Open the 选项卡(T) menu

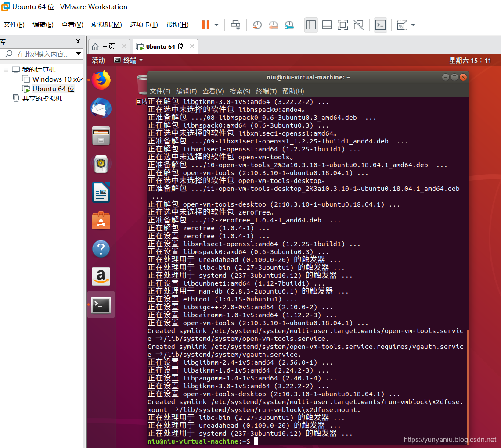pos(144,25)
